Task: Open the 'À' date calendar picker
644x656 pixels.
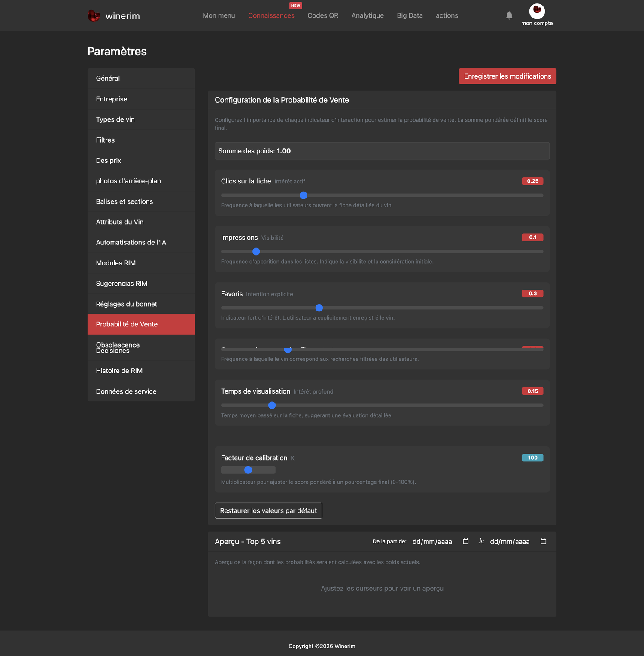Action: pyautogui.click(x=544, y=541)
